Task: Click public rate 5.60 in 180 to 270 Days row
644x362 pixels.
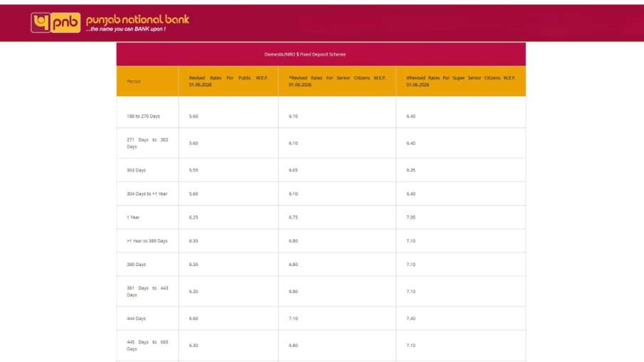Action: [x=194, y=116]
